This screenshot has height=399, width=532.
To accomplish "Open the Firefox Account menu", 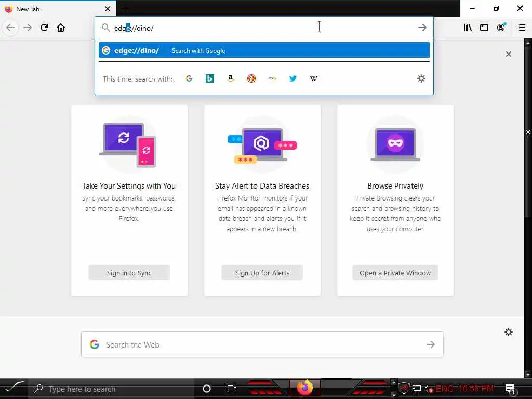I will [x=501, y=28].
